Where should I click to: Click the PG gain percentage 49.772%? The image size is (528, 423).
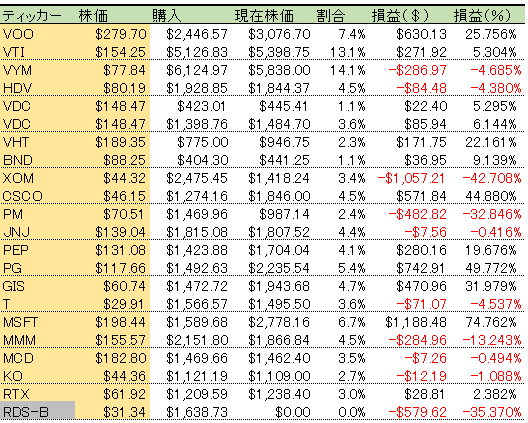[x=491, y=268]
